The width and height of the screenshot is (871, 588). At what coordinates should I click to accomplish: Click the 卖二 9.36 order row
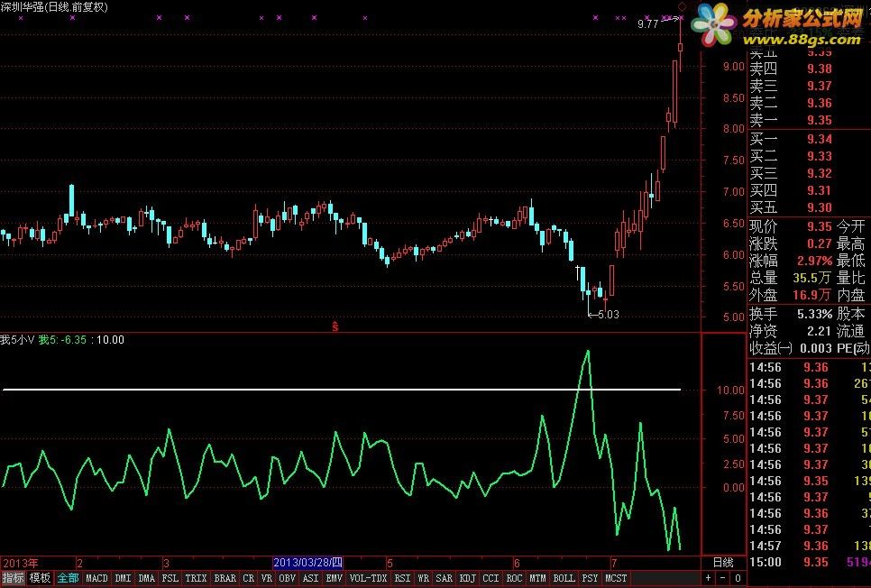click(791, 104)
